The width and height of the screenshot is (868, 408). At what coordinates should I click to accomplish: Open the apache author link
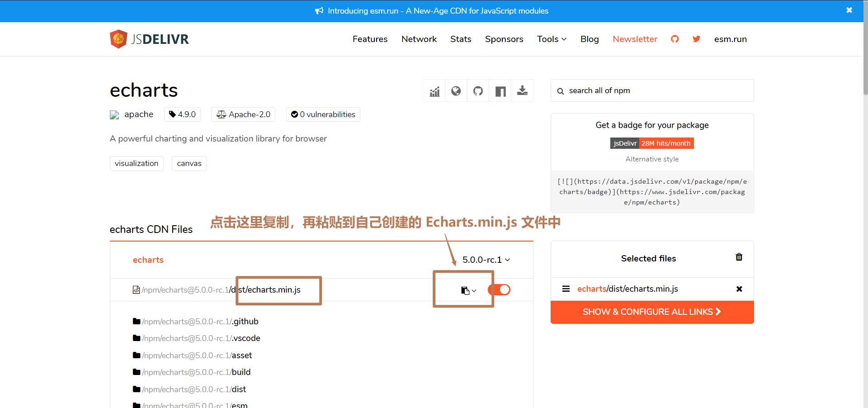coord(139,114)
